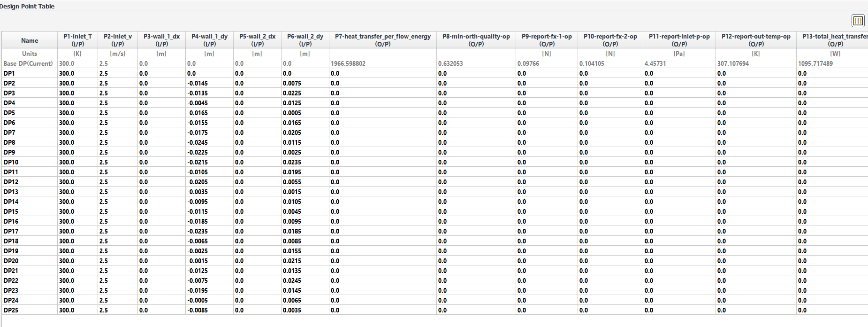Click DP24 wall_1_dy value -0.0005
Image resolution: width=868 pixels, height=327 pixels.
198,300
